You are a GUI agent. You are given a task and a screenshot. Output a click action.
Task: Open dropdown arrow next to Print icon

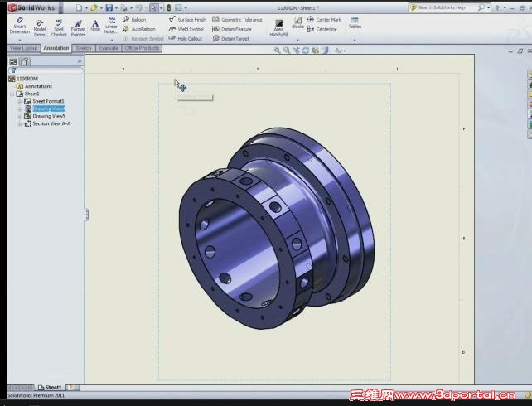click(131, 7)
